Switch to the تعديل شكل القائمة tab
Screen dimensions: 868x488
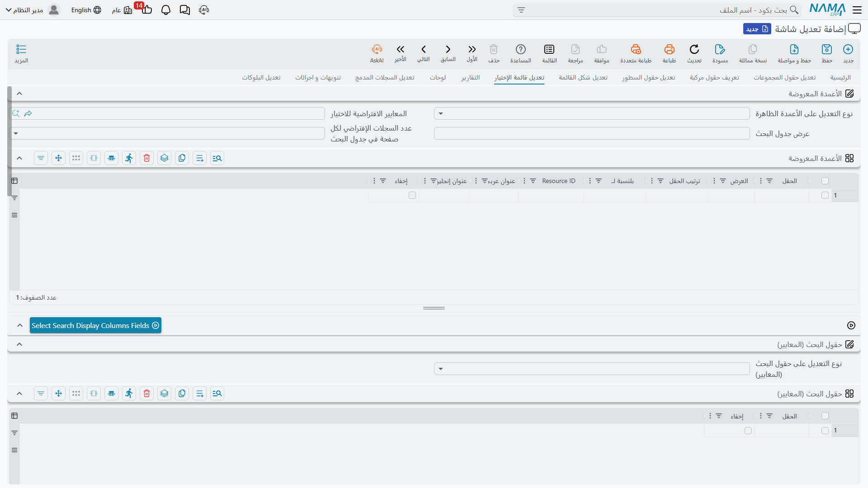(583, 78)
